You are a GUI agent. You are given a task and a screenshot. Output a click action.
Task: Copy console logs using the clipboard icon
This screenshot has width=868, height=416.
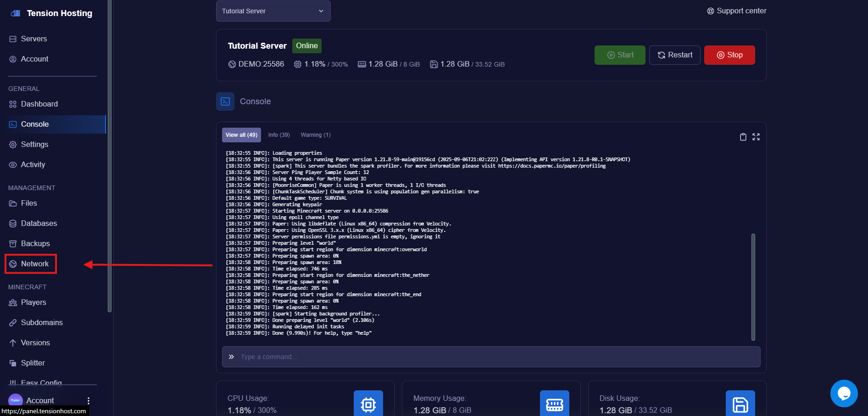pyautogui.click(x=743, y=136)
